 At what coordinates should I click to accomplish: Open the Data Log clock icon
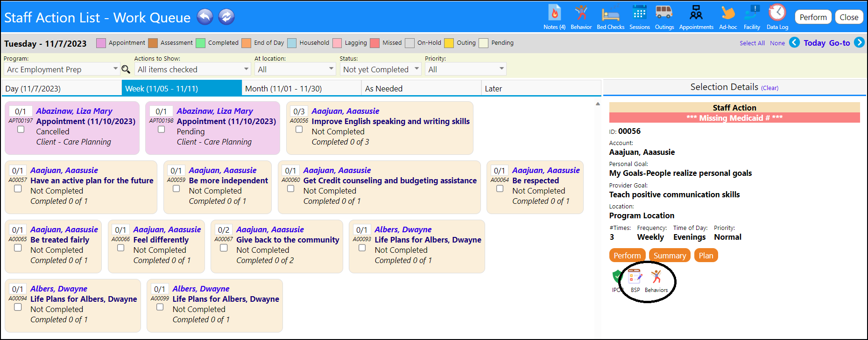point(777,17)
